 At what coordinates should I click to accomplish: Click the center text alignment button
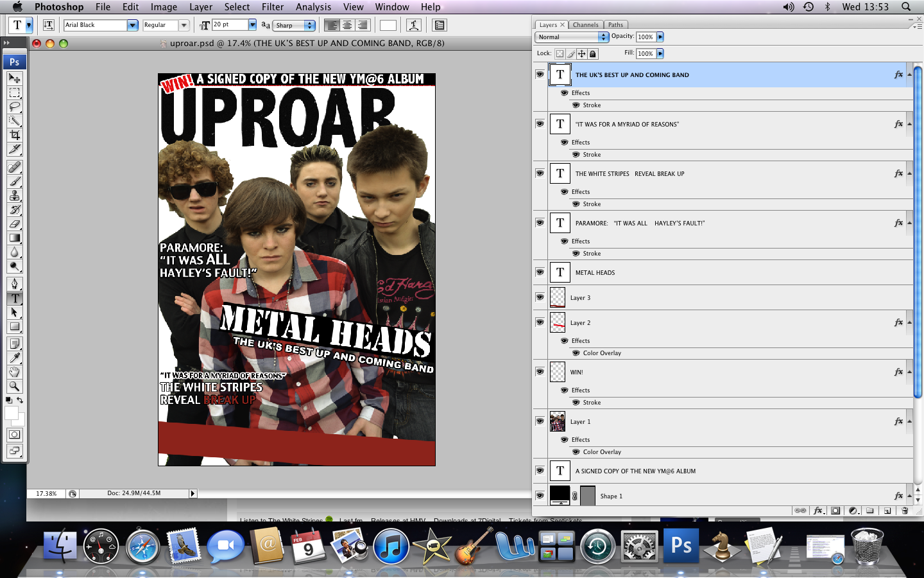click(x=346, y=25)
